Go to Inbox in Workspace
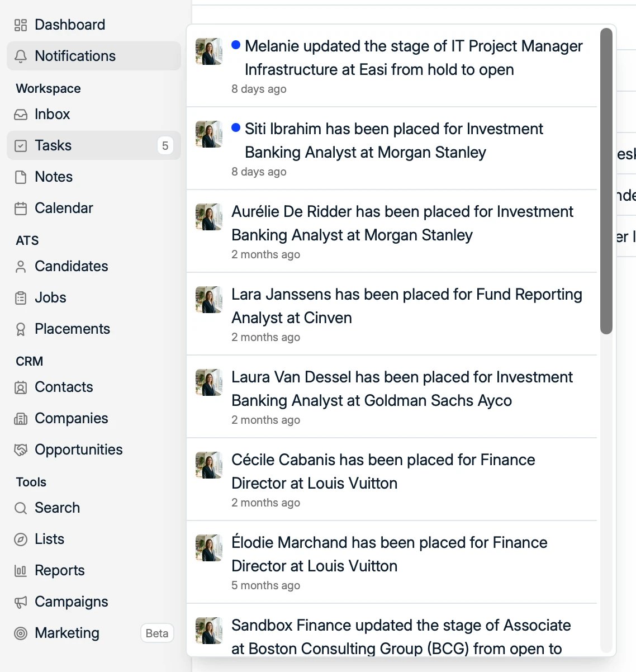 click(52, 114)
